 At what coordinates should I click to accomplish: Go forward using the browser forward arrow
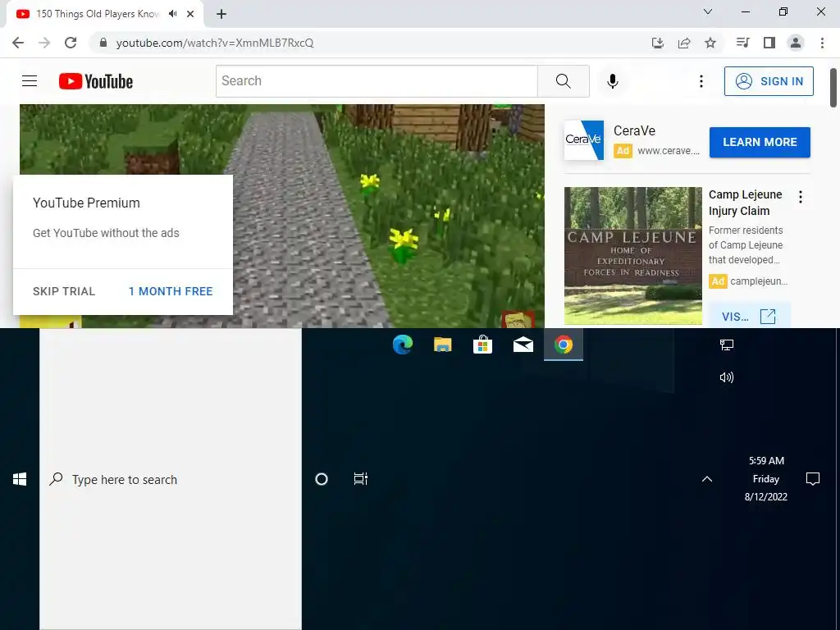(44, 43)
